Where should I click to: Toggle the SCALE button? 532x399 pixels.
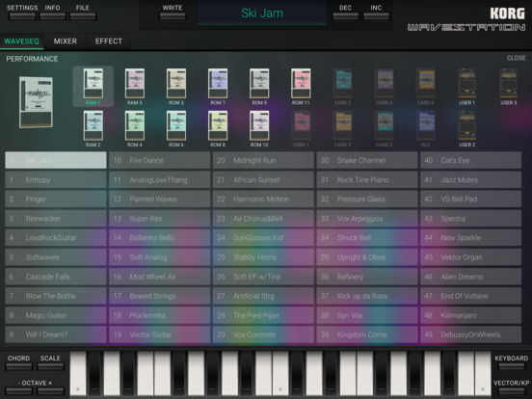pyautogui.click(x=50, y=366)
